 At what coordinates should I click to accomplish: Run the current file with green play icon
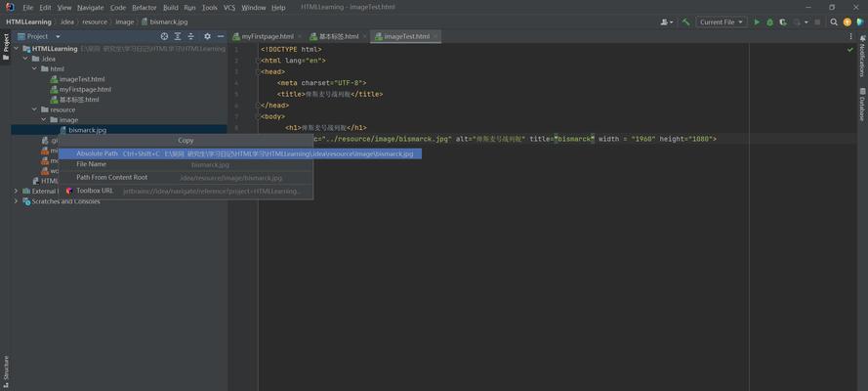click(x=757, y=22)
